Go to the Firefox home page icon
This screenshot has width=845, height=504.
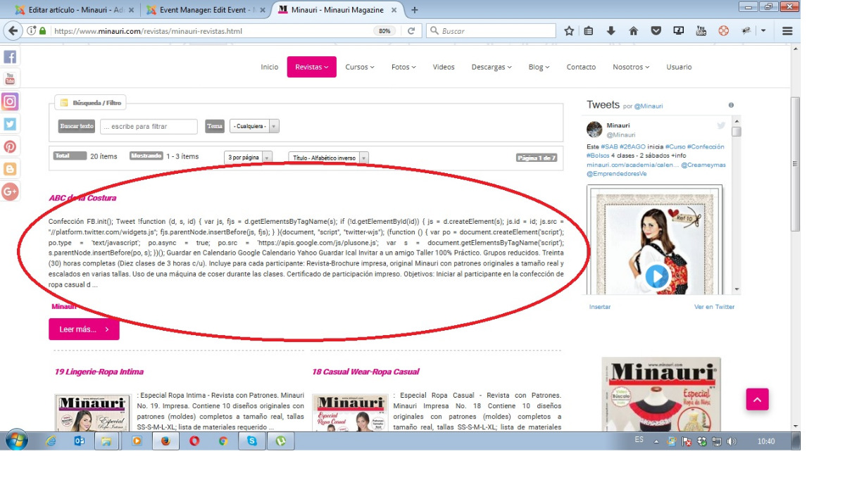(633, 31)
